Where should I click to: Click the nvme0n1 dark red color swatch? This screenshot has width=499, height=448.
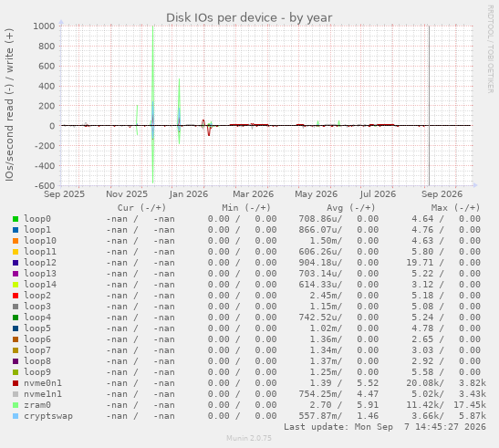point(16,383)
